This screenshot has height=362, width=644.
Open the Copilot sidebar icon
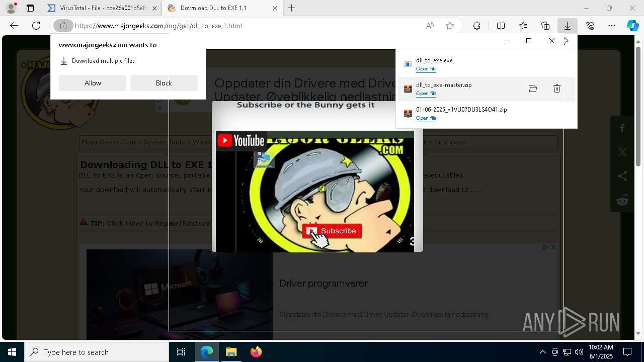tap(632, 26)
